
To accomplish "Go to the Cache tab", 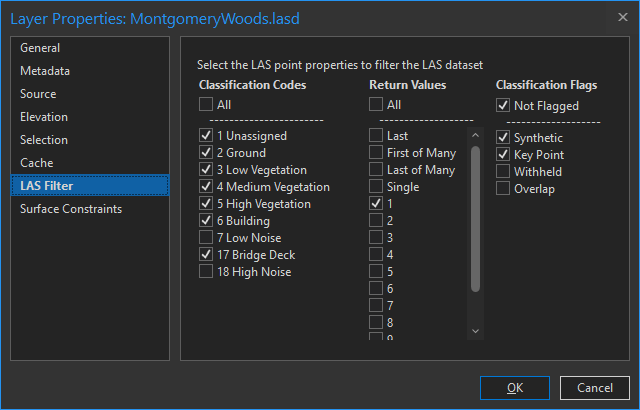I will coord(37,163).
